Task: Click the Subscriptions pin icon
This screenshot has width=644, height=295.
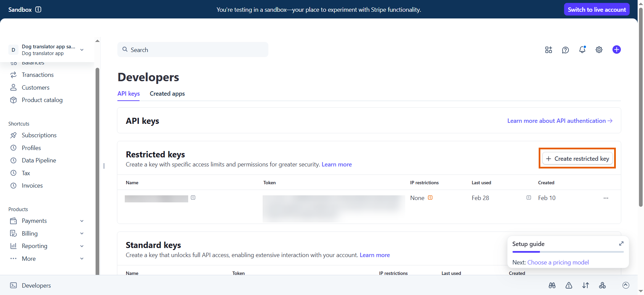Action: 13,135
